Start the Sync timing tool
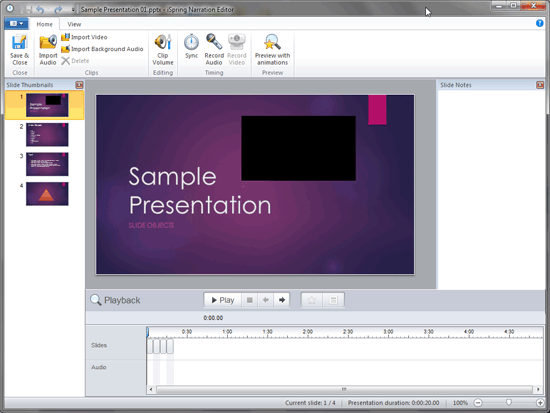The image size is (550, 413). pos(192,46)
